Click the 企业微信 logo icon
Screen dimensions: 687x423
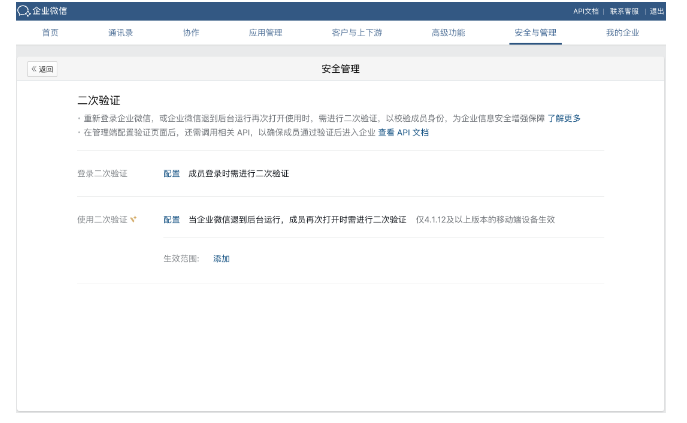(24, 11)
